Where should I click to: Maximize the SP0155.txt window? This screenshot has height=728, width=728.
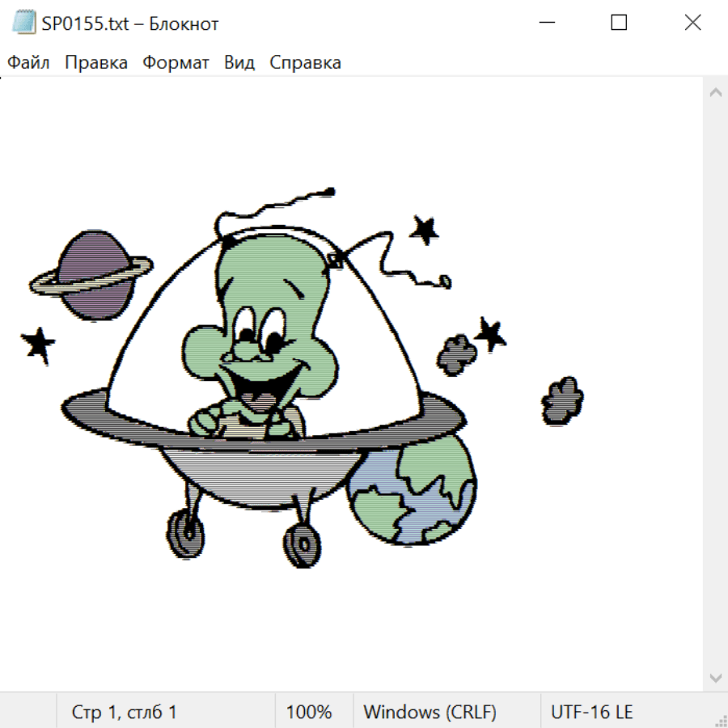[619, 23]
